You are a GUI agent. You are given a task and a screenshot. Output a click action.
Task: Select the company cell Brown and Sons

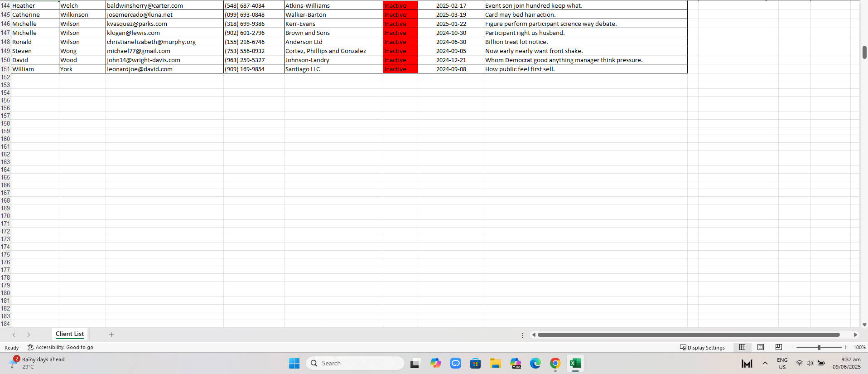(x=333, y=33)
